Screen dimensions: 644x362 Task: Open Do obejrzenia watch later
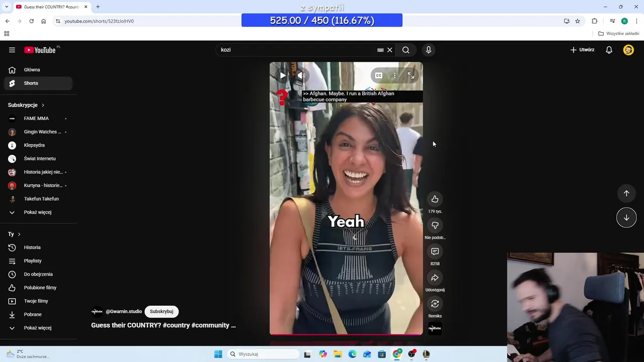click(38, 275)
